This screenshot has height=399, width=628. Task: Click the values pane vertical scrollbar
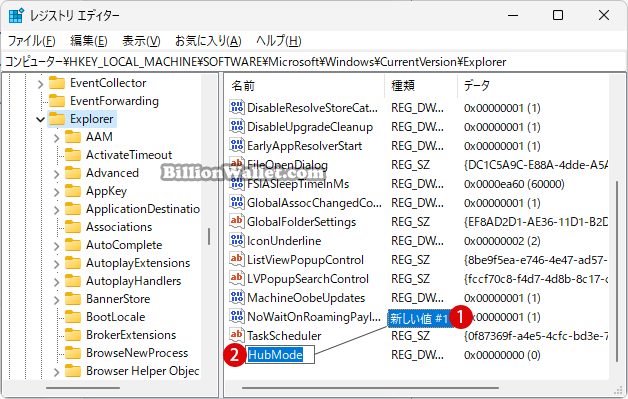click(616, 272)
